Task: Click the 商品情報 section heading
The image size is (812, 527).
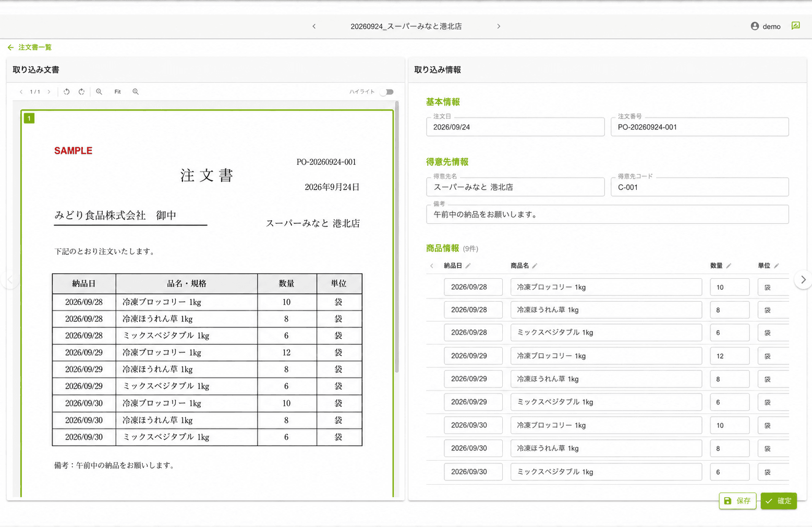Action: (x=442, y=248)
